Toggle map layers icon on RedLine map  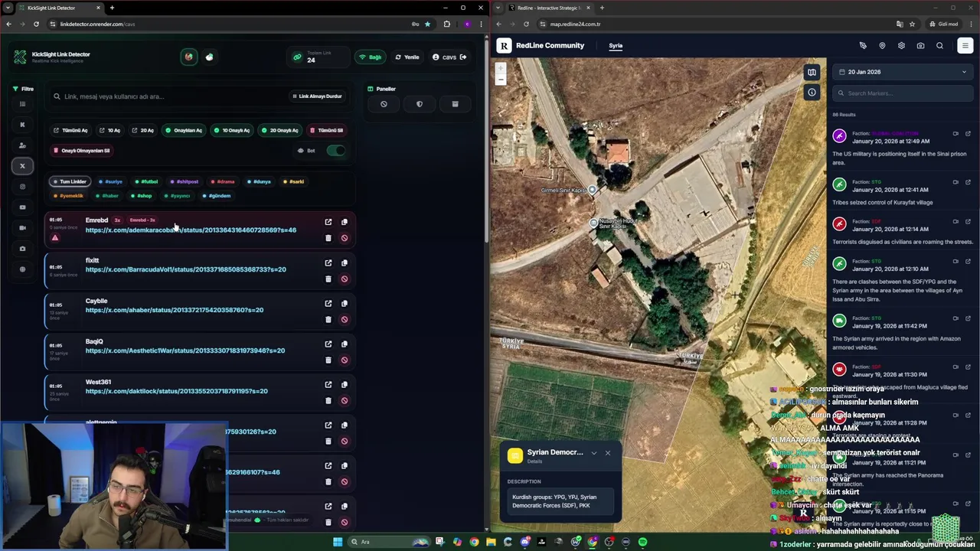[x=812, y=73]
